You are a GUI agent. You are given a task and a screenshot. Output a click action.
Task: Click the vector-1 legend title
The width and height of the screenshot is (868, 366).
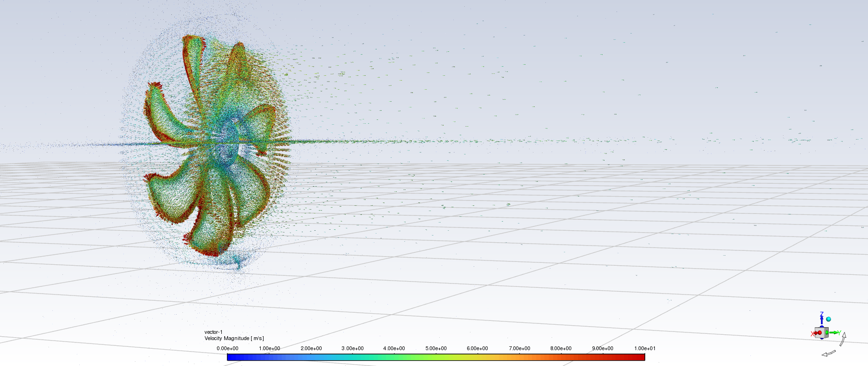pos(214,332)
